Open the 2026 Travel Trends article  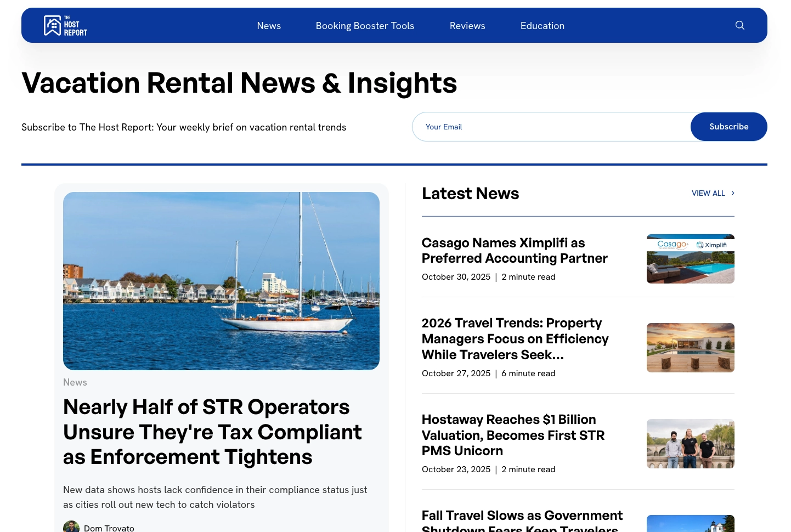coord(515,338)
